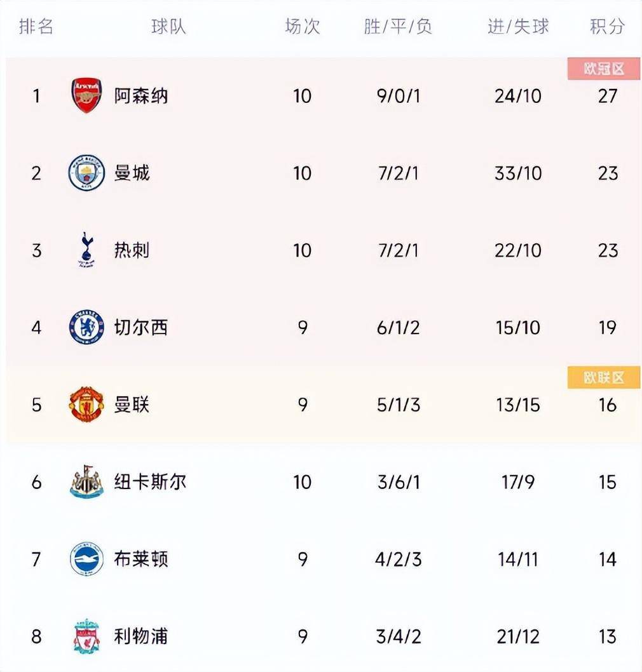
Task: Click the Manchester City club crest
Action: 86,173
